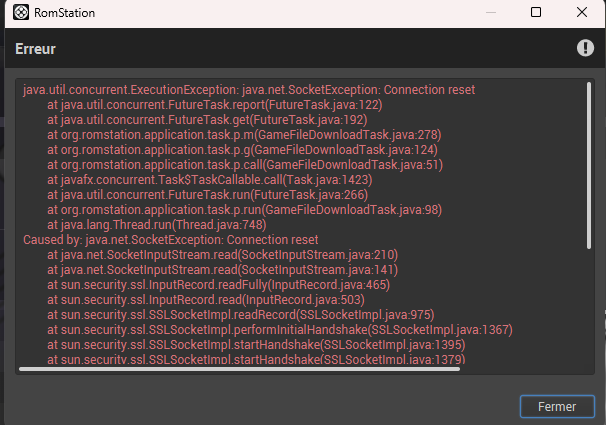This screenshot has width=606, height=425.
Task: Click the line 'performInitialHandshake(SSLSocketImpl.java:1367)'
Action: click(x=280, y=330)
